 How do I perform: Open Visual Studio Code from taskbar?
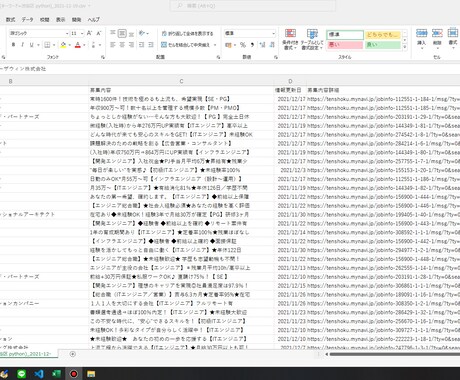(39, 374)
